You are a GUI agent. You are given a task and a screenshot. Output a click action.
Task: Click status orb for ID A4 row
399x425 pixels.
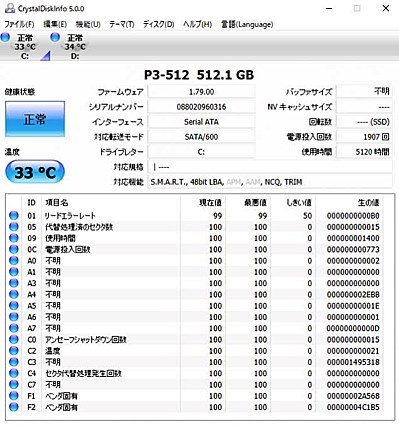click(14, 295)
